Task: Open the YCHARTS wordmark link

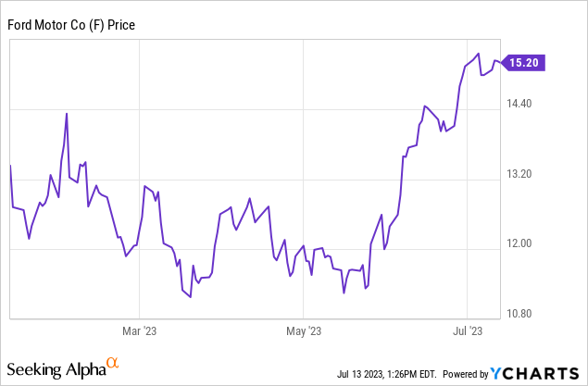Action: click(543, 373)
